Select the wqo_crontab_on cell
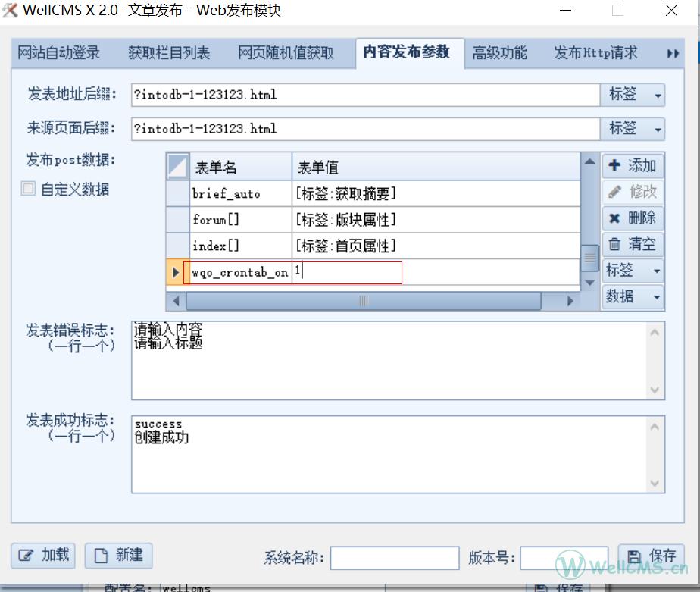 pyautogui.click(x=241, y=272)
